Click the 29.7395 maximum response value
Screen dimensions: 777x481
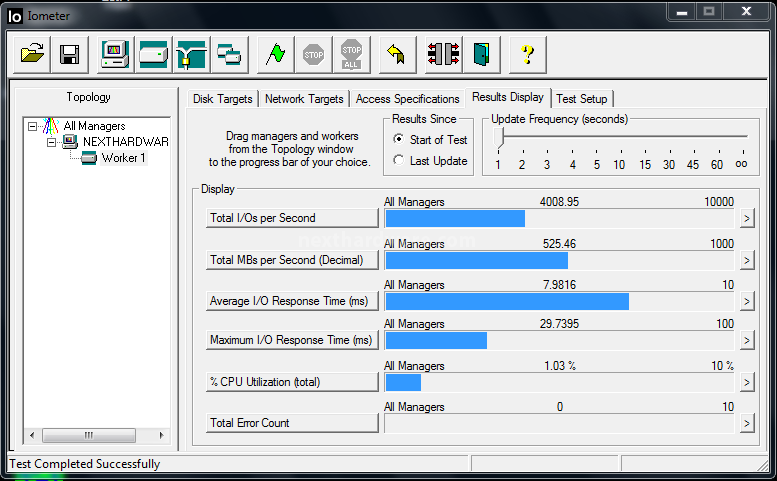click(559, 324)
